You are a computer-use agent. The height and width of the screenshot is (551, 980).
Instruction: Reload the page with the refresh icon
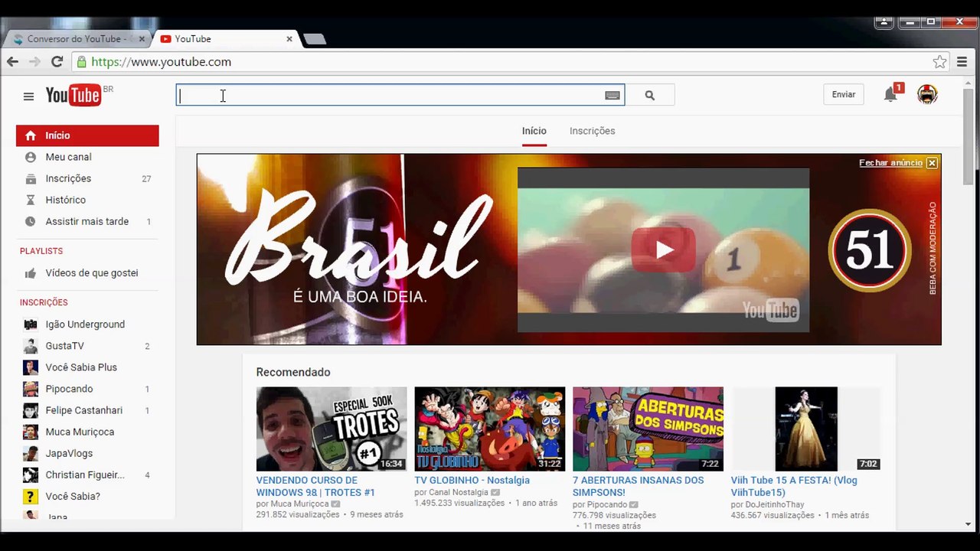tap(57, 62)
